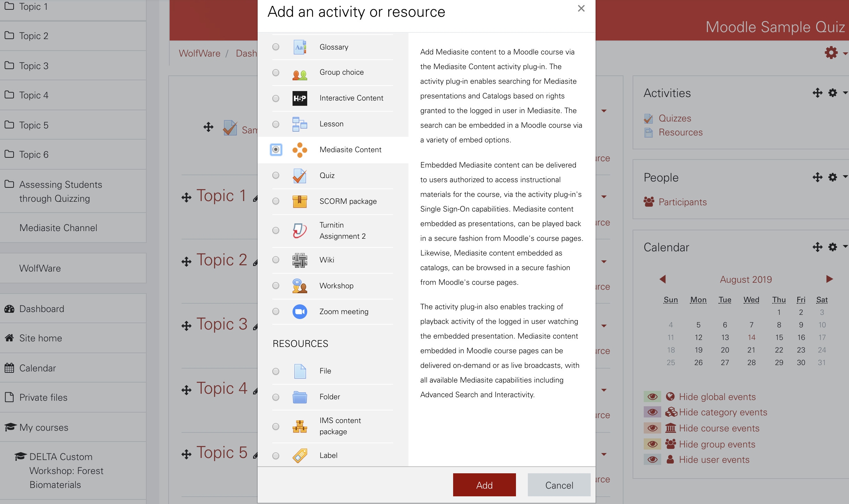Open Topic 4 in the left sidebar
The width and height of the screenshot is (849, 504).
[x=73, y=95]
